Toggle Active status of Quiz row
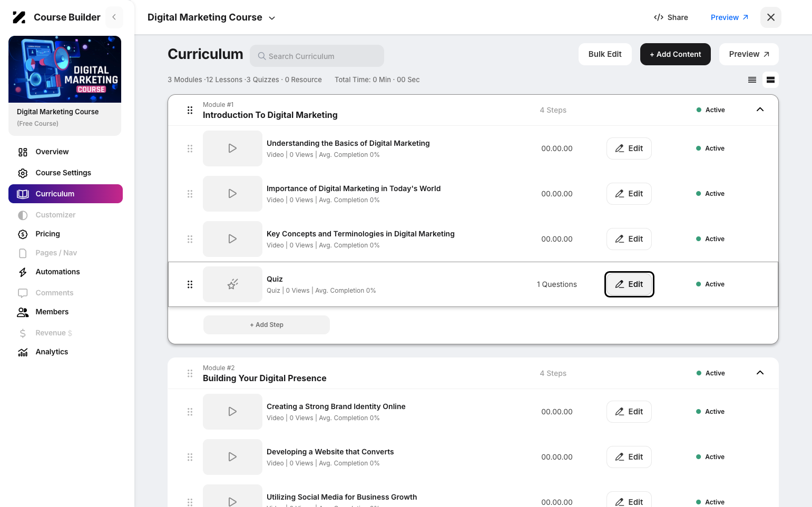 710,284
